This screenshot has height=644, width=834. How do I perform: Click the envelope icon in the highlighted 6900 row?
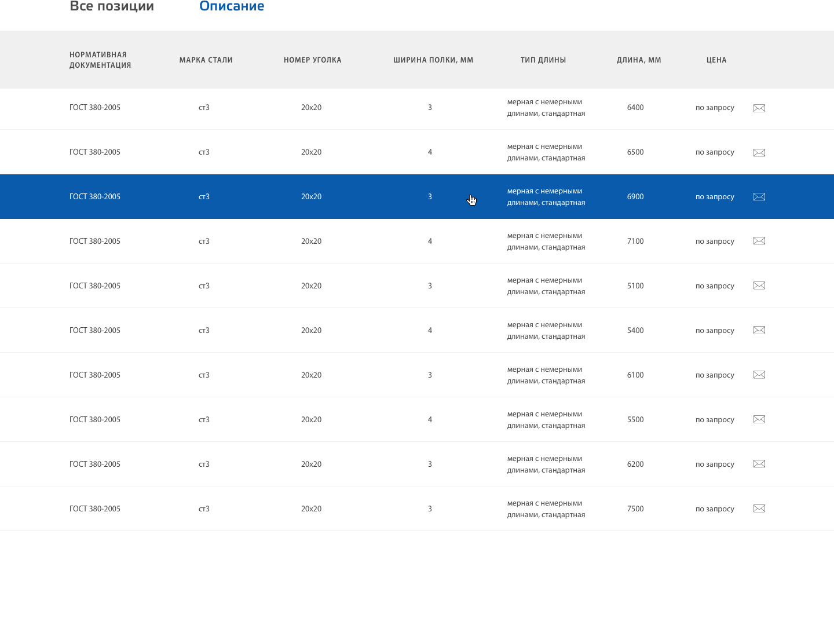coord(759,197)
